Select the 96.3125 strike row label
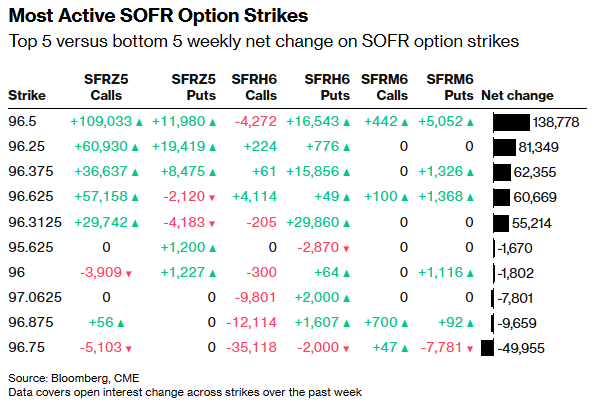Viewport: 593px width, 410px height. pyautogui.click(x=35, y=222)
